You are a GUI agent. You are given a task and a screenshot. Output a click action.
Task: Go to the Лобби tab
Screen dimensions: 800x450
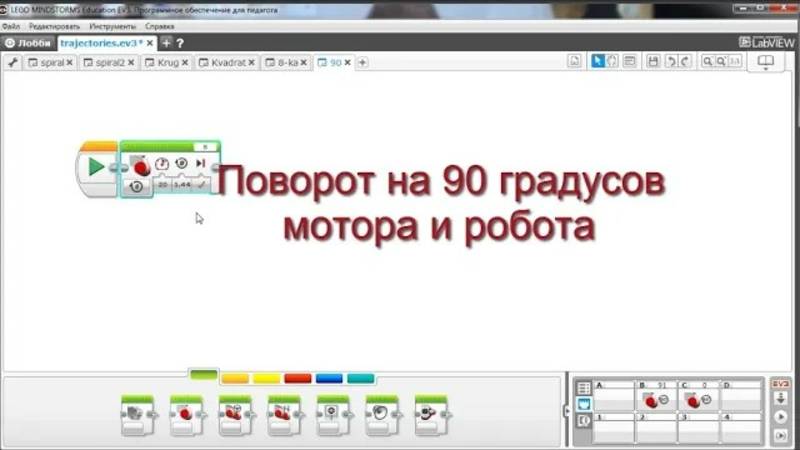click(x=29, y=43)
